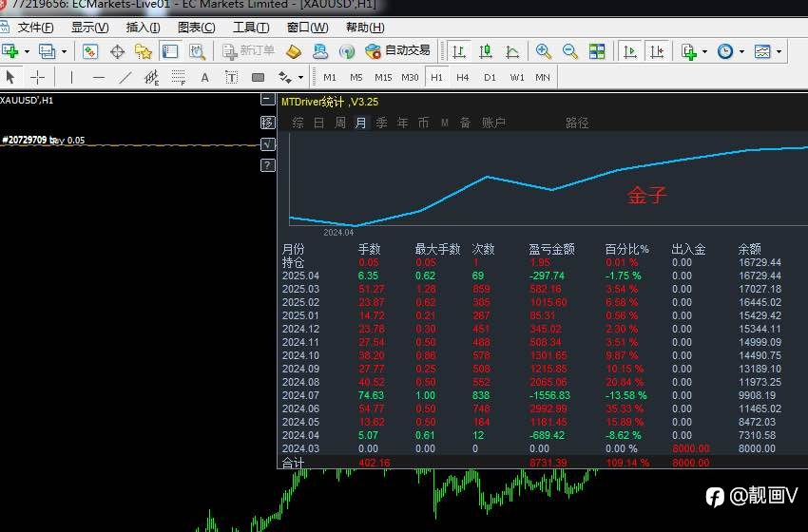This screenshot has height=532, width=808.
Task: Open the Navigator star-folder icon
Action: click(x=144, y=51)
